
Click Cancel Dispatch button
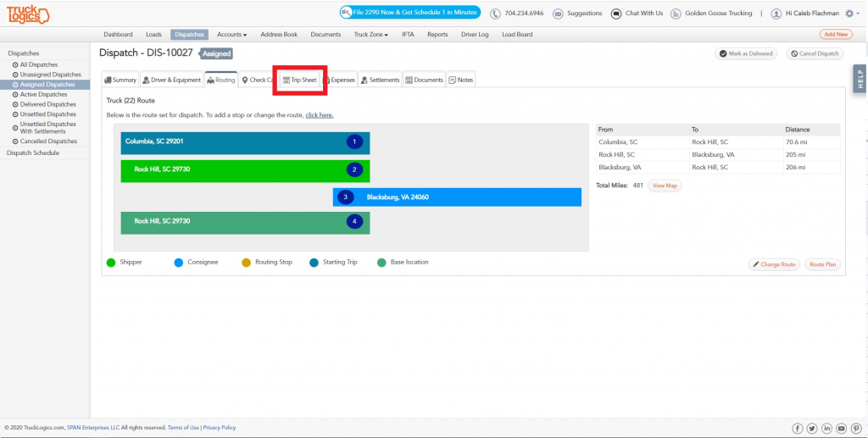click(x=815, y=53)
